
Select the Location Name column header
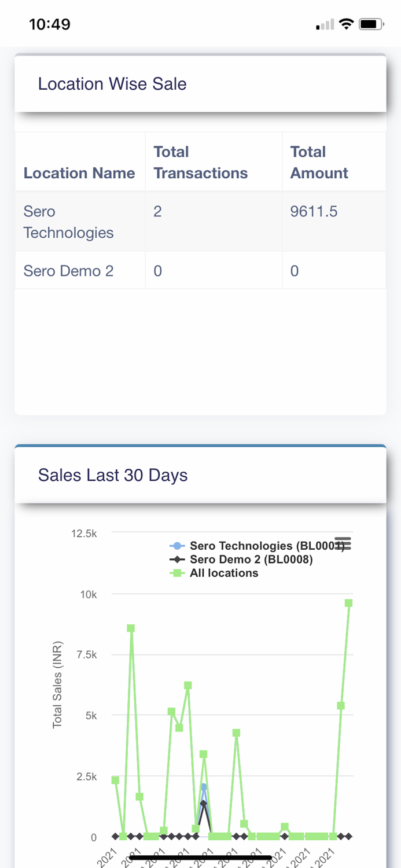(79, 172)
